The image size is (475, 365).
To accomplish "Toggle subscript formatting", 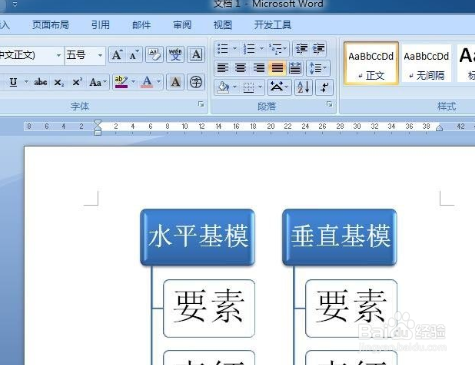I will pyautogui.click(x=59, y=82).
